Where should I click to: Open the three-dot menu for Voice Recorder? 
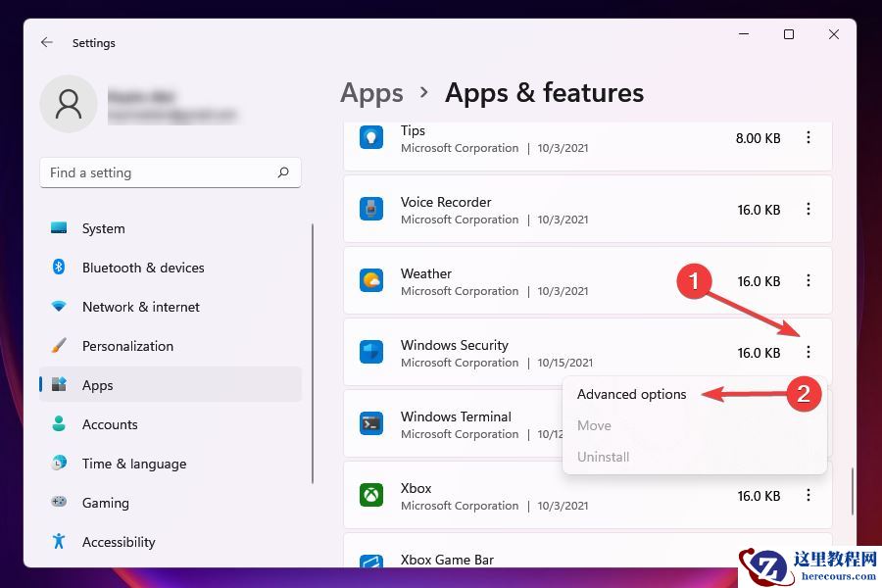pyautogui.click(x=808, y=209)
